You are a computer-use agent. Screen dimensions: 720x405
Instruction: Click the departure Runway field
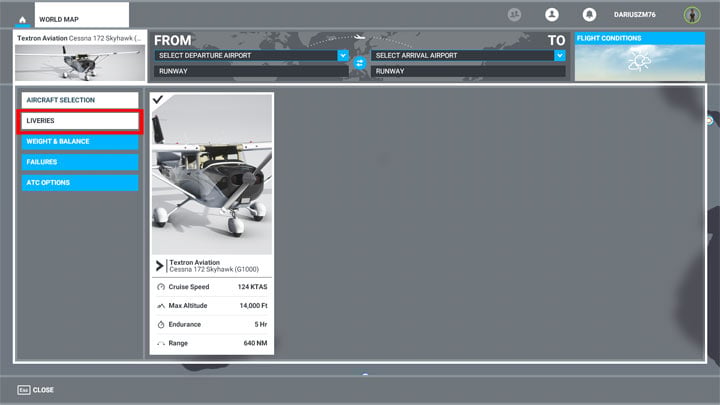251,71
